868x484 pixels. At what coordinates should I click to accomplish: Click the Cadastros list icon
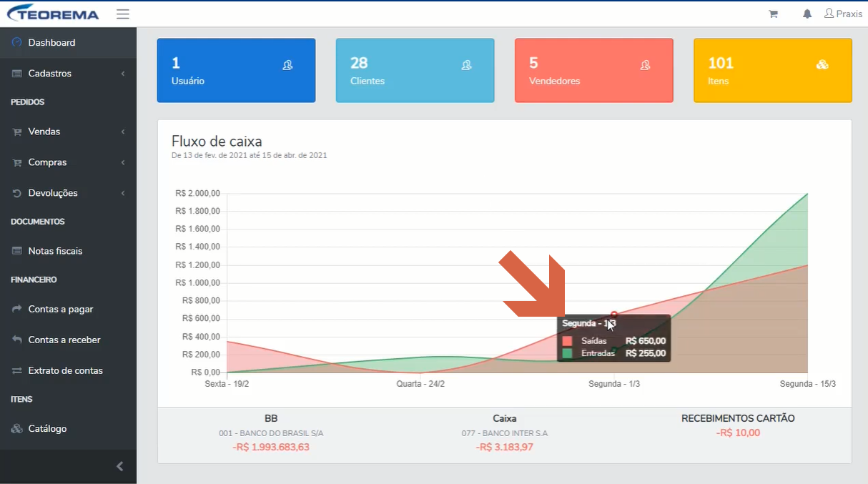[x=17, y=74]
